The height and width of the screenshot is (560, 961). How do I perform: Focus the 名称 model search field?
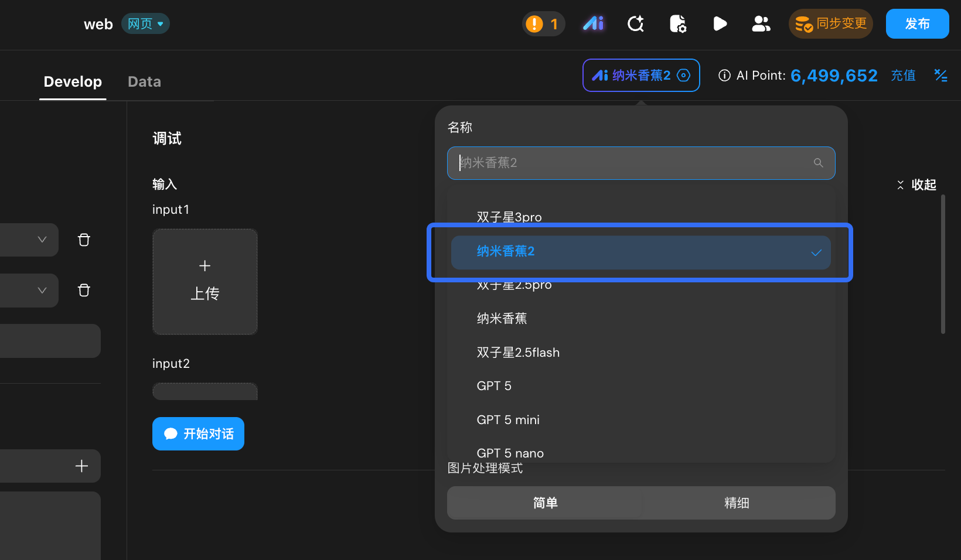tap(641, 163)
